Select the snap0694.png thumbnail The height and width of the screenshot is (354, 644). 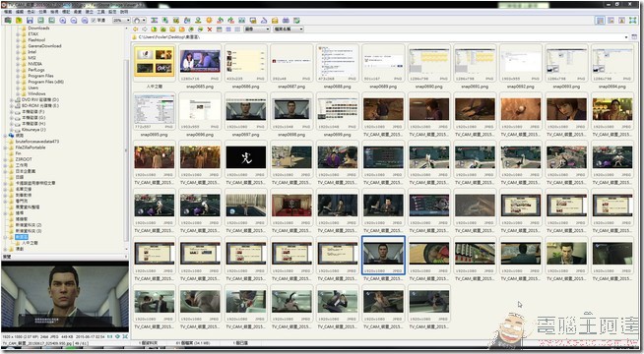click(x=612, y=67)
